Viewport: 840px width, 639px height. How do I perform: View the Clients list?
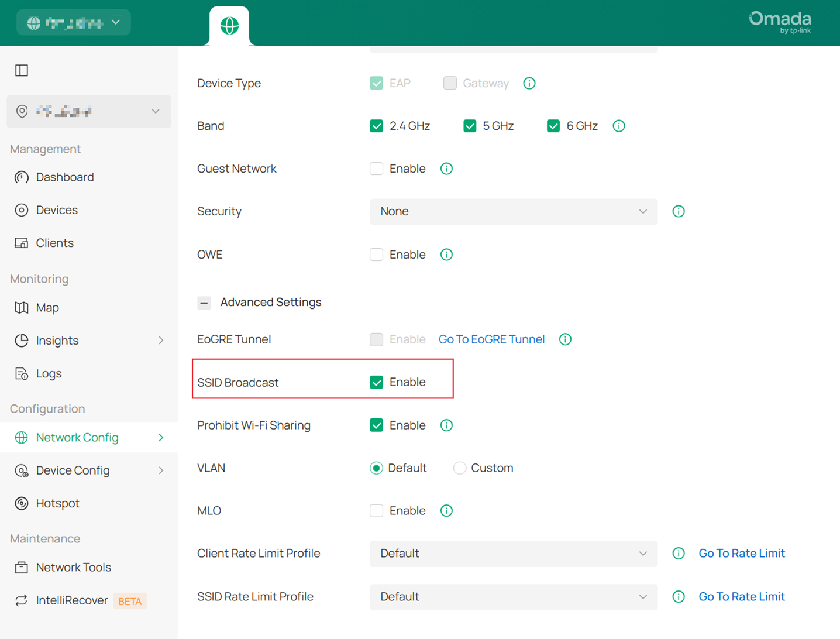(54, 242)
